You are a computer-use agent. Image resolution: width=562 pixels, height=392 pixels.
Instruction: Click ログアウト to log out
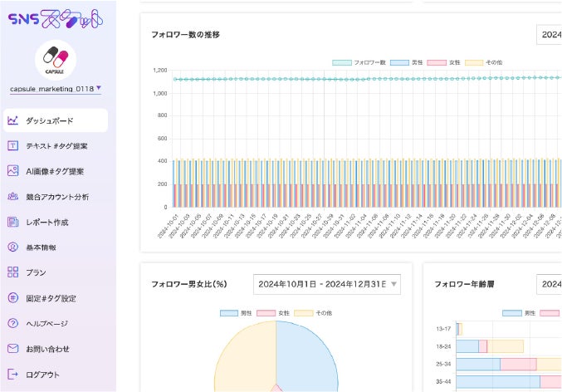(42, 375)
